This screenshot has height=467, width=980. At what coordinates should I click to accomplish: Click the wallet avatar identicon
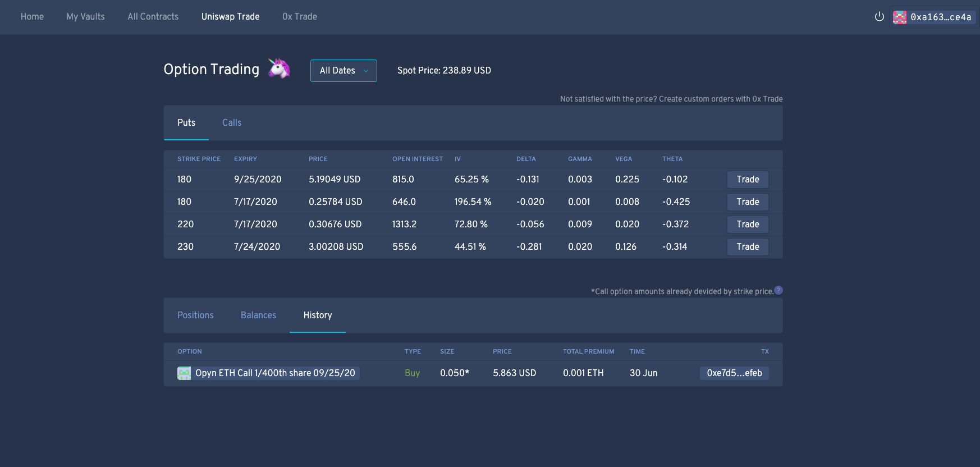[900, 17]
